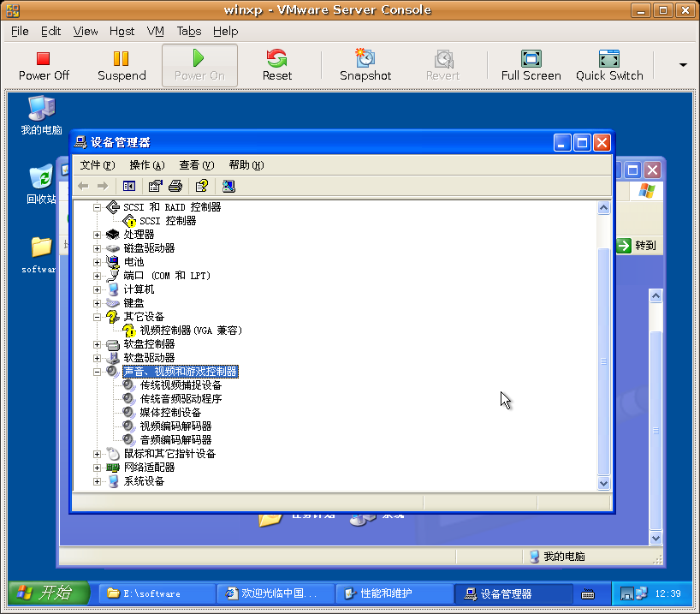Open the 操作(A) menu
Screen dimensions: 700x614
coord(147,165)
